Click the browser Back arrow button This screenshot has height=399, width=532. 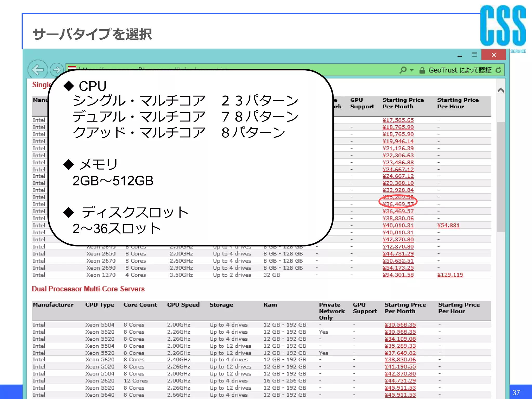tap(38, 69)
